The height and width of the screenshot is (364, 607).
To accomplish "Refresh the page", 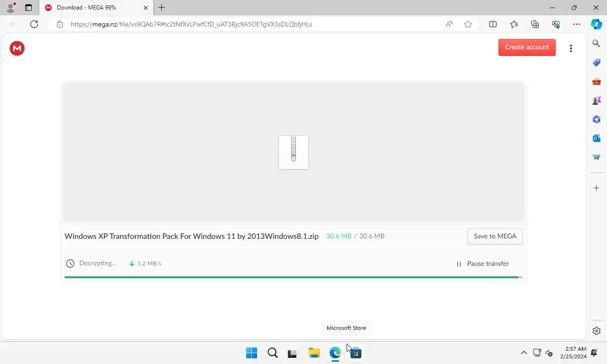I will pos(34,24).
